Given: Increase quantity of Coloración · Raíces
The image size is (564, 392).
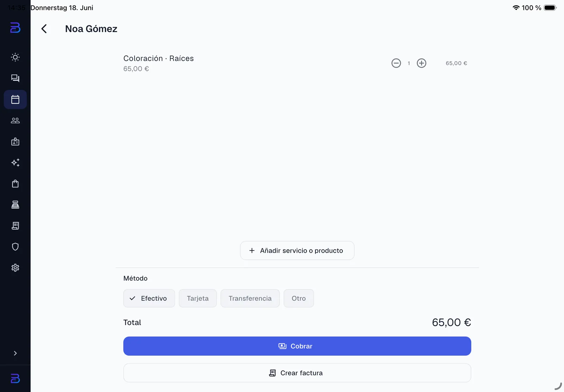Looking at the screenshot, I should tap(422, 63).
